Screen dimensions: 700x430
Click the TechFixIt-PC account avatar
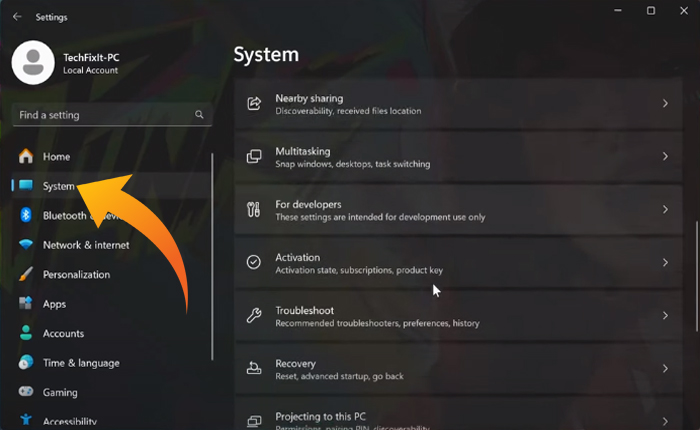(x=32, y=64)
